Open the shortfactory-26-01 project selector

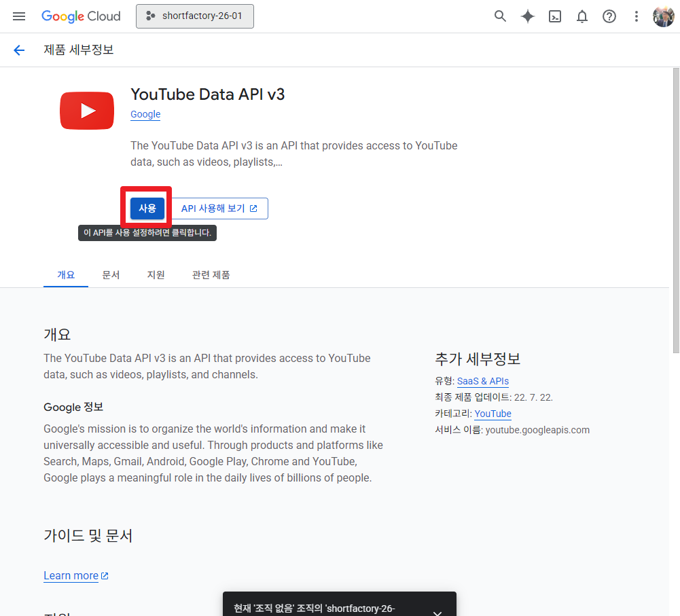tap(195, 16)
